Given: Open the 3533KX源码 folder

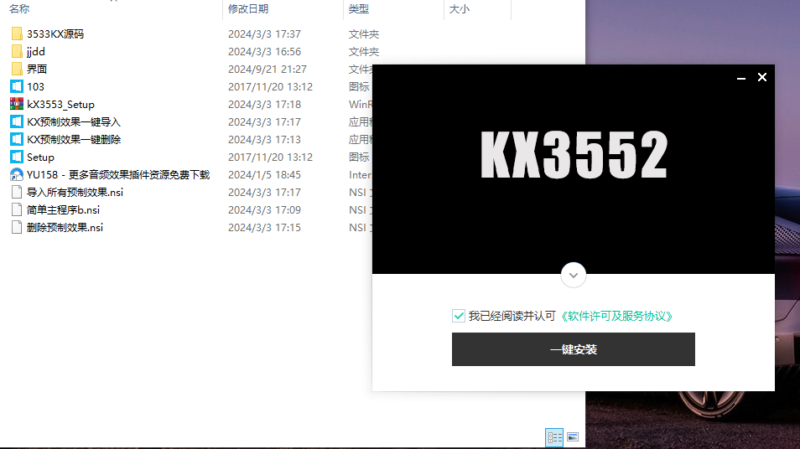Looking at the screenshot, I should [55, 34].
